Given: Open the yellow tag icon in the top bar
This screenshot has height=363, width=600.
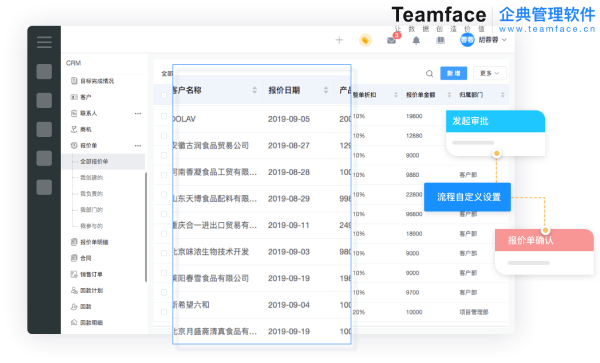Looking at the screenshot, I should click(365, 40).
